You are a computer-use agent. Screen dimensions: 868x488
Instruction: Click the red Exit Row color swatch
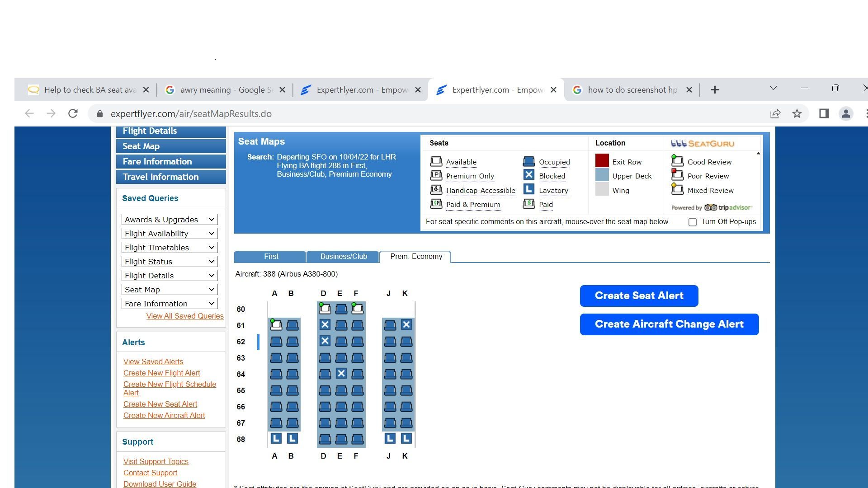point(602,161)
